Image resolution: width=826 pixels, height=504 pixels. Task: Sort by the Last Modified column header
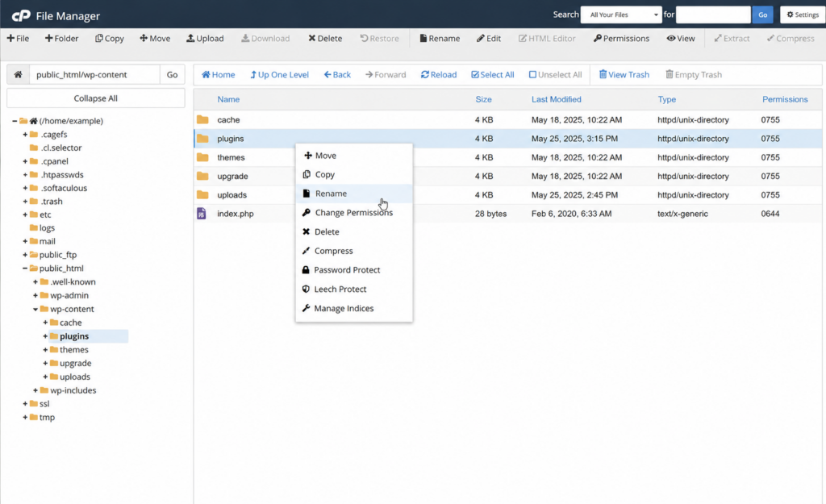556,99
